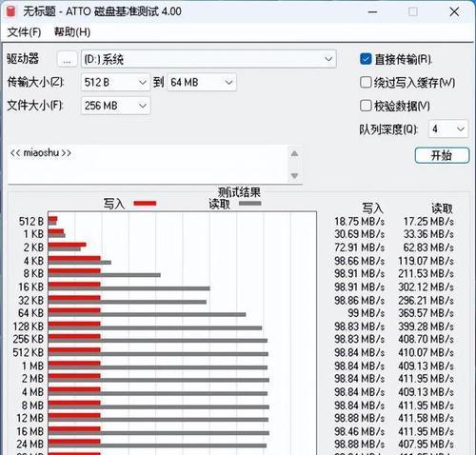The width and height of the screenshot is (476, 455).
Task: Open the drive browse button with three dots
Action: 67,59
